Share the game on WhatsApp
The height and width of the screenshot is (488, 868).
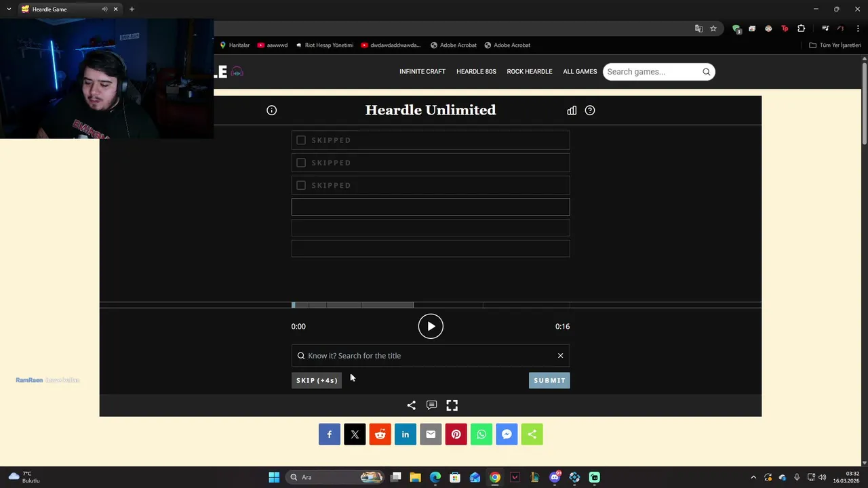pyautogui.click(x=481, y=434)
